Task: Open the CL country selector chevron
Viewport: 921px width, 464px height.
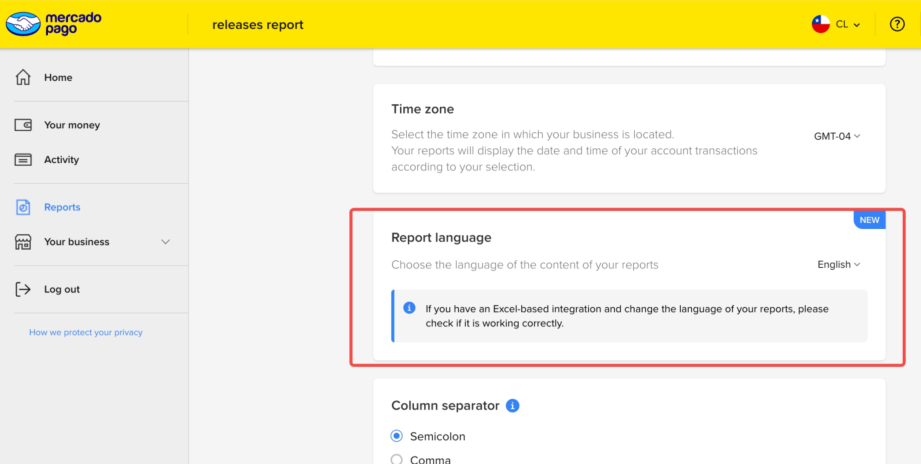Action: (857, 25)
